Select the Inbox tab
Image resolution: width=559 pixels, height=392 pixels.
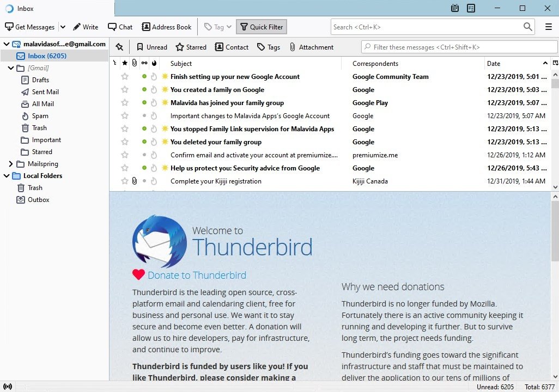coord(57,9)
